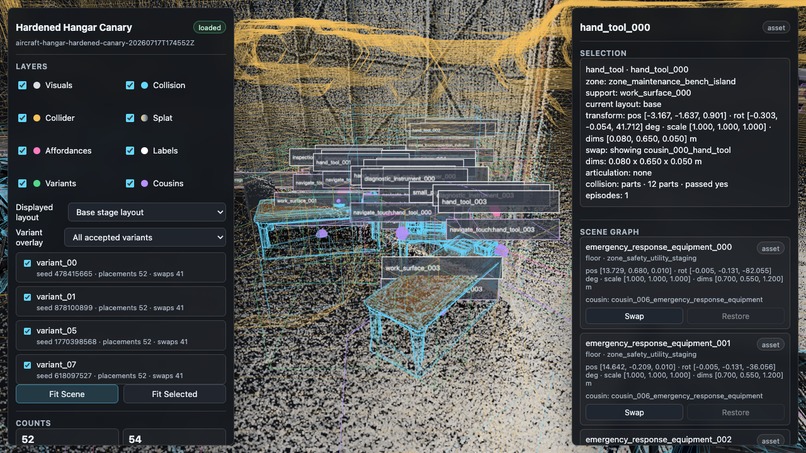Viewport: 806px width, 453px height.
Task: Select emergency_response_equipment_000 scene graph title
Action: point(658,247)
